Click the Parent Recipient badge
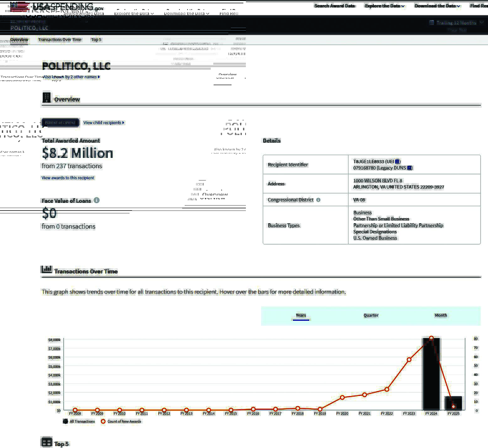The image size is (488, 448). coord(60,123)
